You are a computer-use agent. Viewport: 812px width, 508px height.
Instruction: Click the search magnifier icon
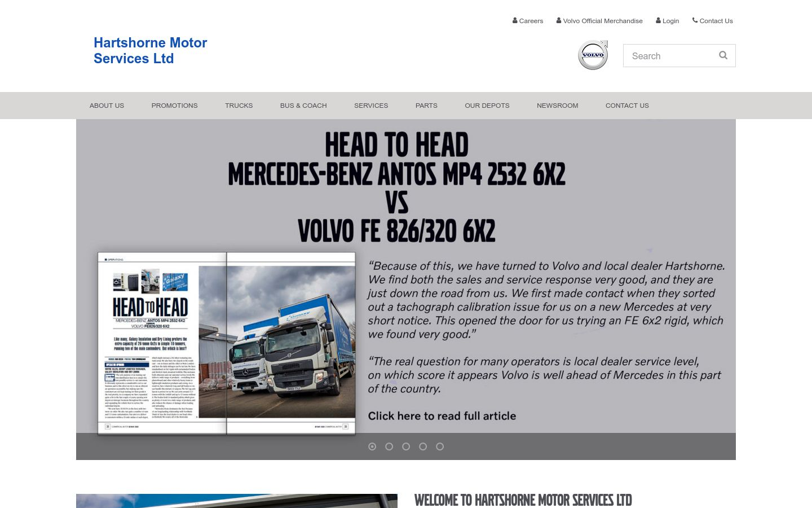[x=723, y=55]
